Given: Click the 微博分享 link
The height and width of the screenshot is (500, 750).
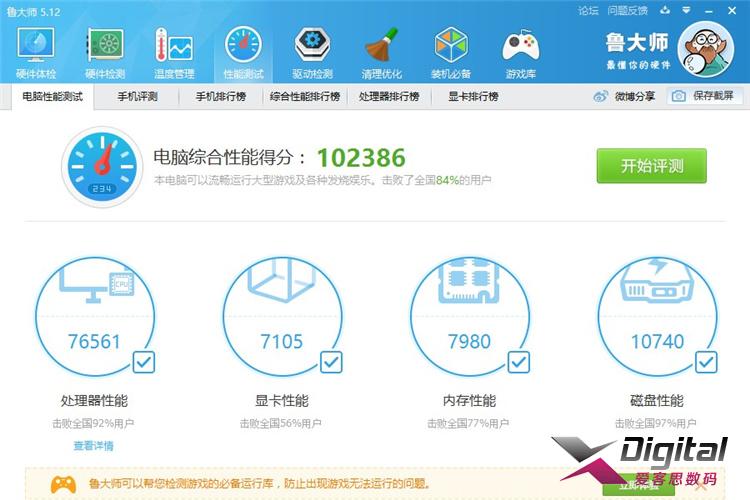Looking at the screenshot, I should click(635, 96).
